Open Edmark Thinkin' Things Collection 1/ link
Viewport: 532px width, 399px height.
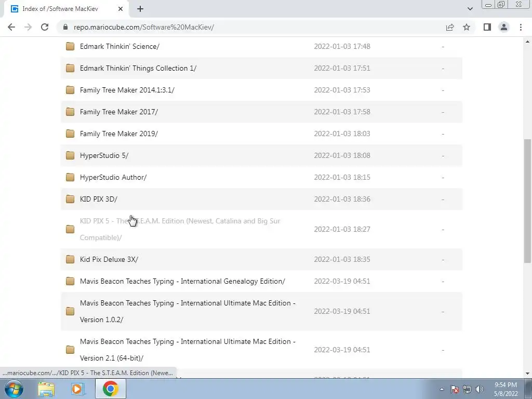[138, 68]
